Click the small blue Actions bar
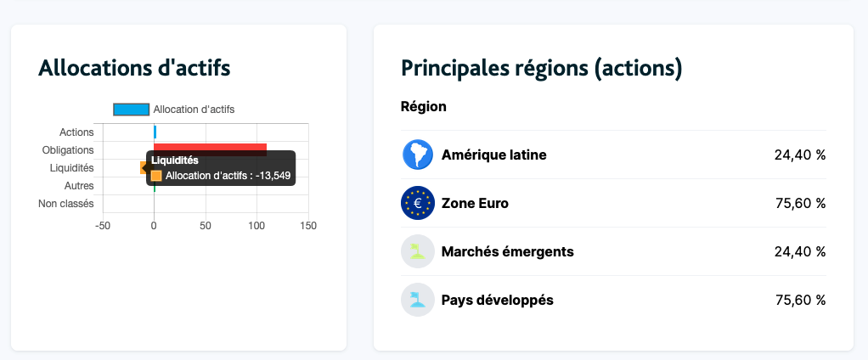The image size is (868, 360). point(155,132)
